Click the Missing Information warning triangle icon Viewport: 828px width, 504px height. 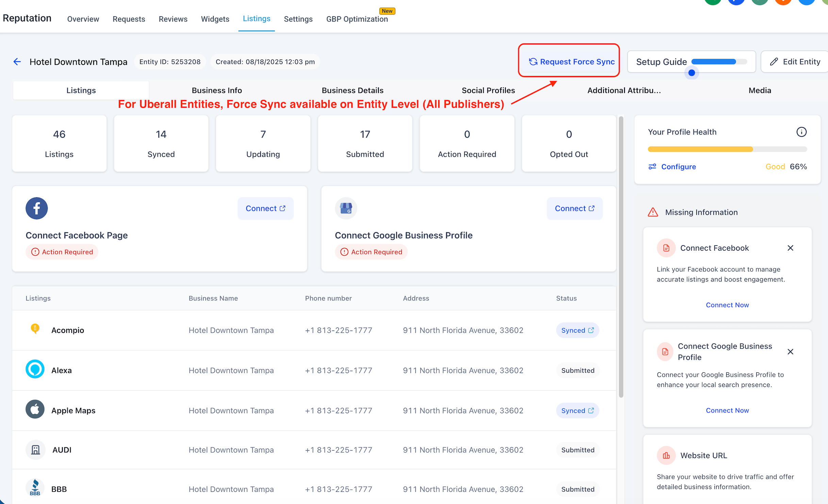[x=653, y=212]
